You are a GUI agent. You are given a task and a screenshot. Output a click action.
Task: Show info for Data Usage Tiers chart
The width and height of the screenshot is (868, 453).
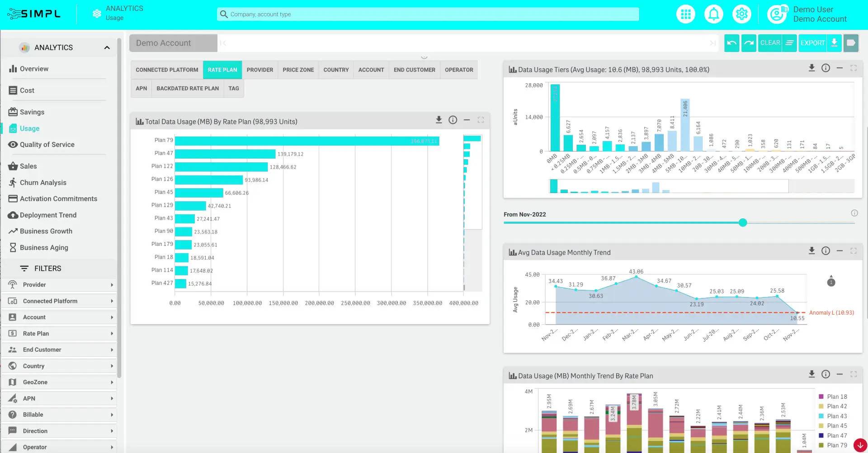(826, 68)
